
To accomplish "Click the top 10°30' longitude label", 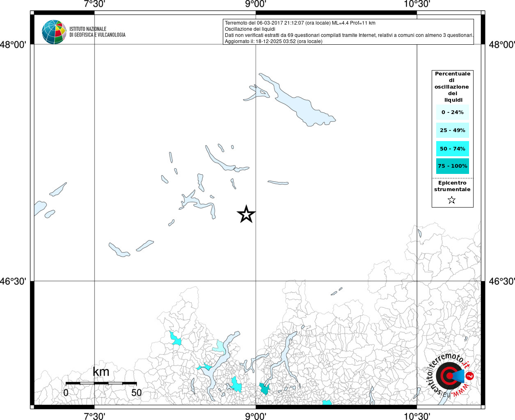I will click(417, 4).
